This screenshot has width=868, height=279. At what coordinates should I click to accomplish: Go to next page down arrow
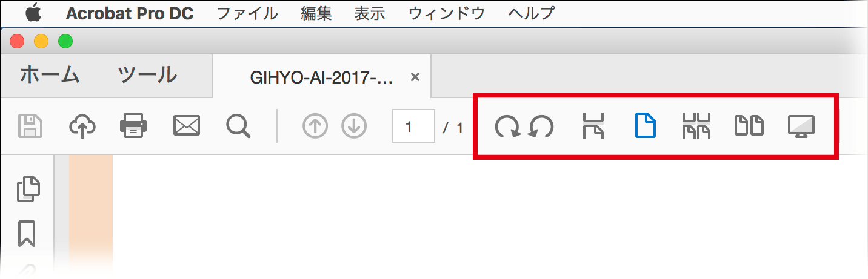(x=355, y=126)
